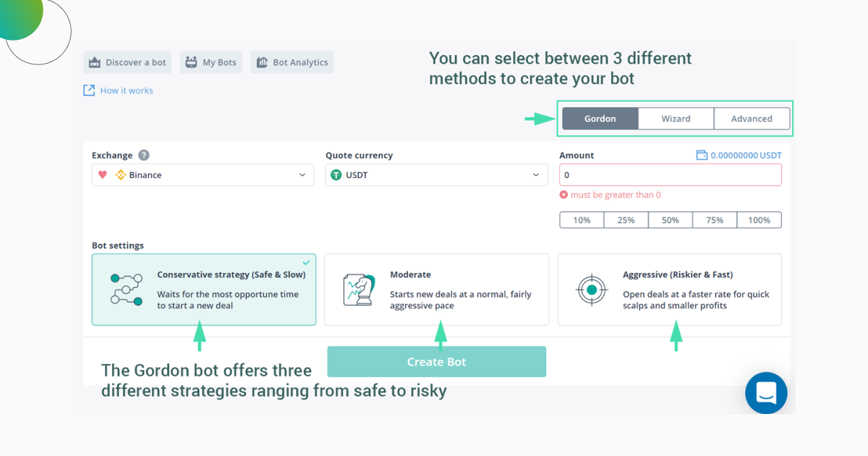The height and width of the screenshot is (456, 868).
Task: Click the heart icon beside Binance
Action: coord(103,174)
